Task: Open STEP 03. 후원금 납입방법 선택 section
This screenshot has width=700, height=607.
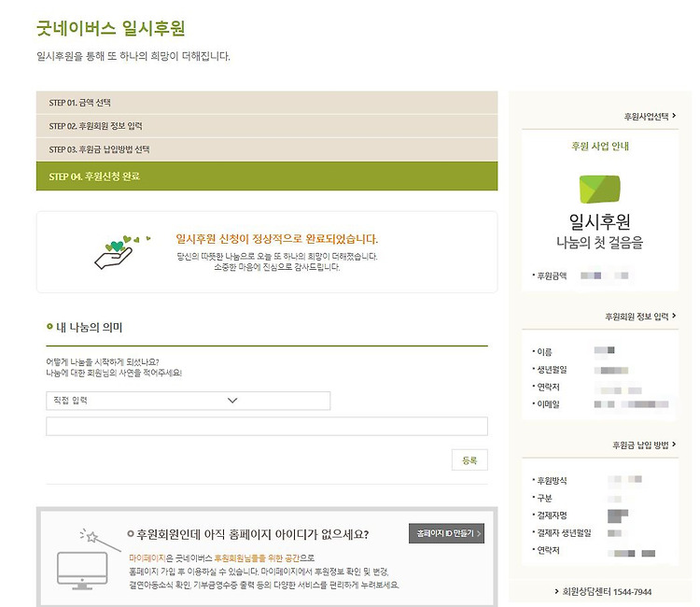Action: 267,149
